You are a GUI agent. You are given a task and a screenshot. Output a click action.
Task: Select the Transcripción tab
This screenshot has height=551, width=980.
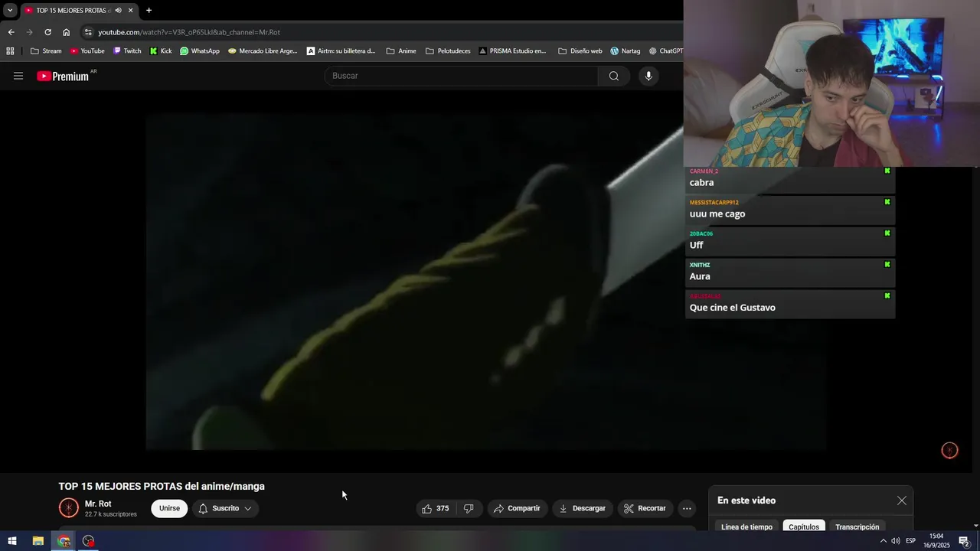tap(857, 527)
